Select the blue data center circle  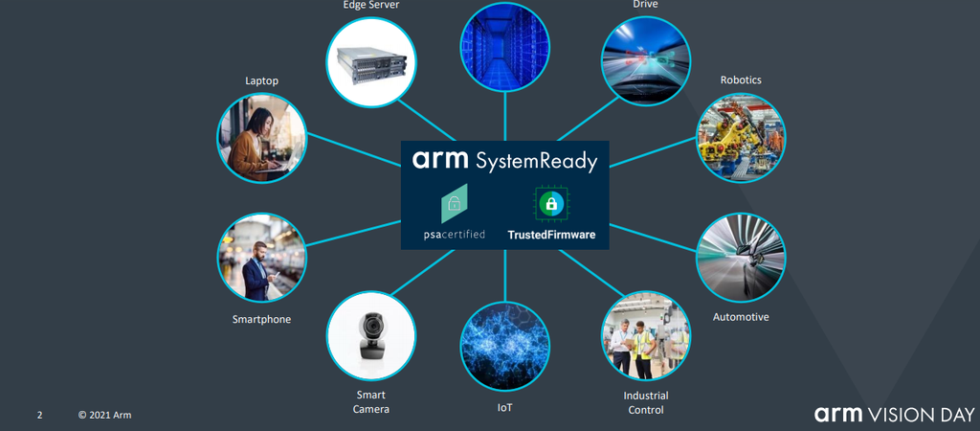[505, 47]
